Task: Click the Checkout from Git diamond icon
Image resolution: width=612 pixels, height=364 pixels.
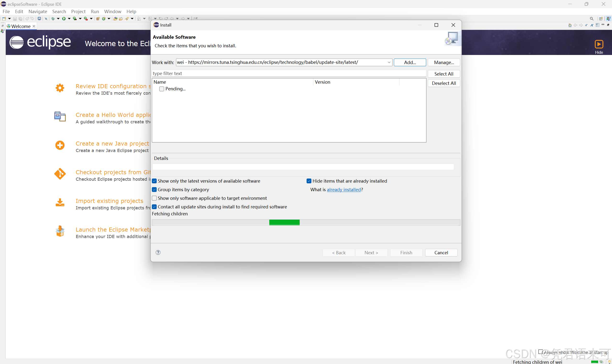Action: (60, 174)
